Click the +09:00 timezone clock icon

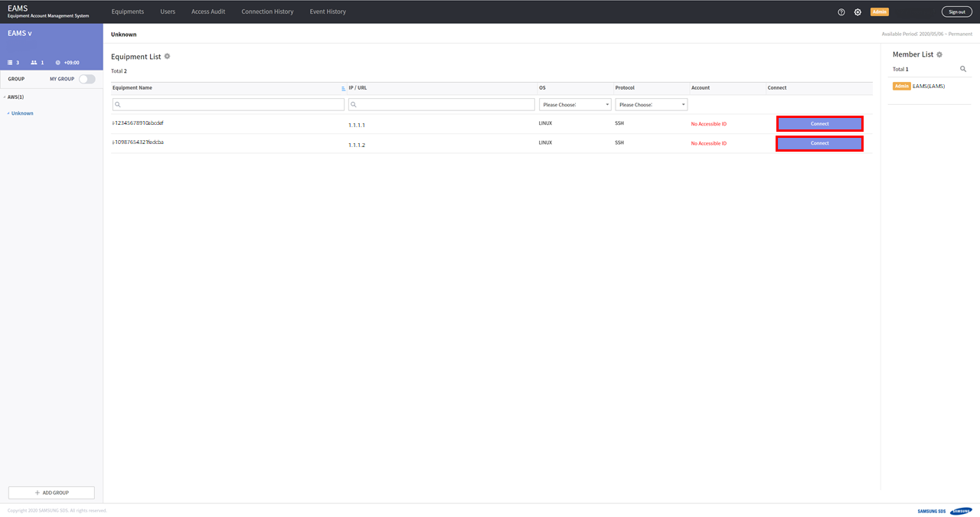pyautogui.click(x=58, y=63)
